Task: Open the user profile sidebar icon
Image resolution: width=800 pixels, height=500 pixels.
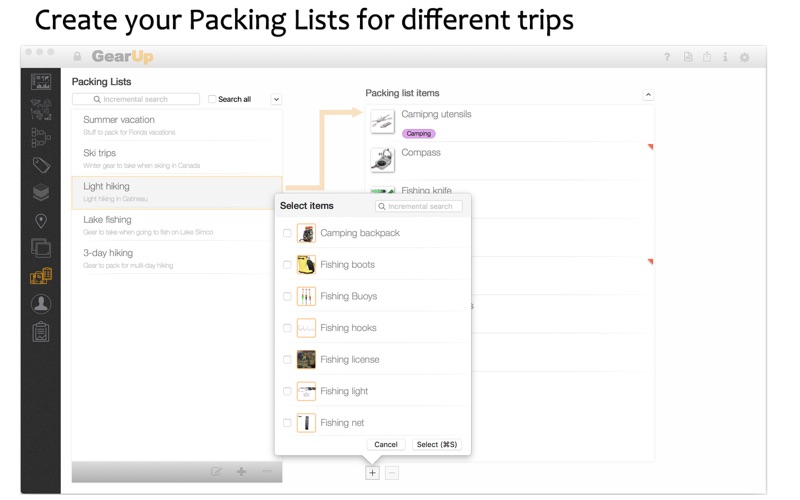Action: pyautogui.click(x=41, y=304)
